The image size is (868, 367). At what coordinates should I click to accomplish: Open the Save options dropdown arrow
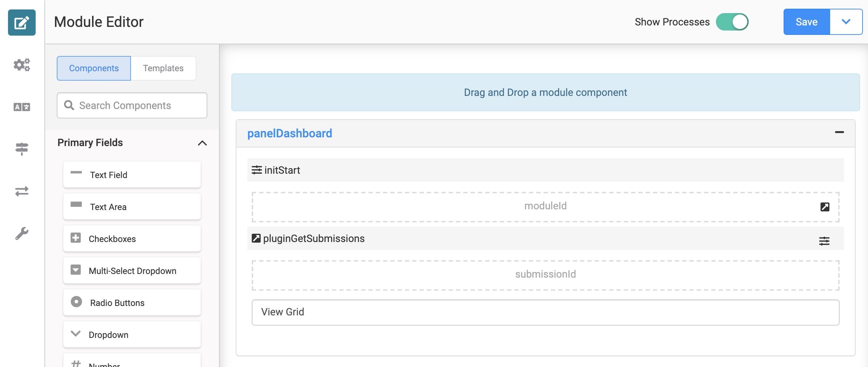click(846, 22)
